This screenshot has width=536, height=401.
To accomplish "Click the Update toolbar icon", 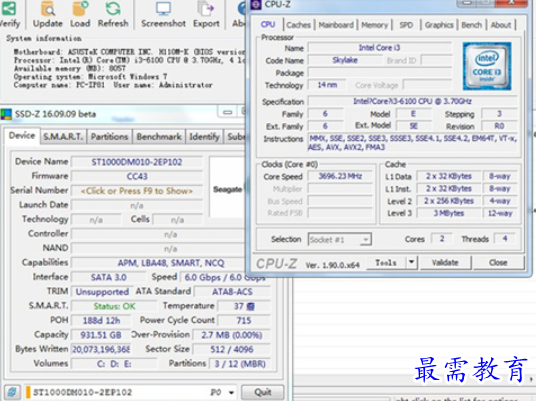I will (x=48, y=15).
